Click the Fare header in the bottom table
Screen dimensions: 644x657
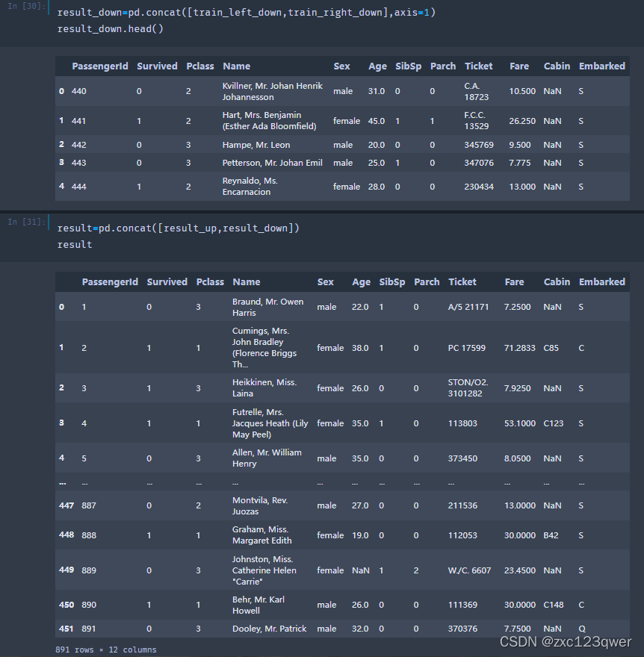tap(515, 282)
